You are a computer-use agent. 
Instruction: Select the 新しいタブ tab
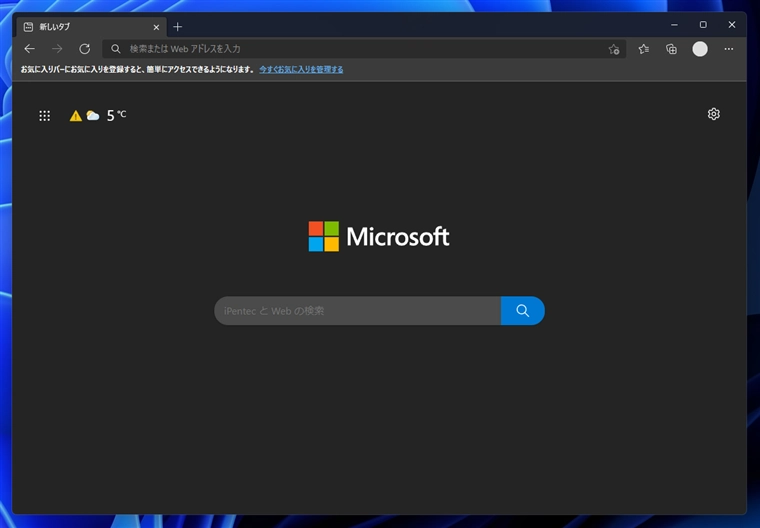click(92, 27)
